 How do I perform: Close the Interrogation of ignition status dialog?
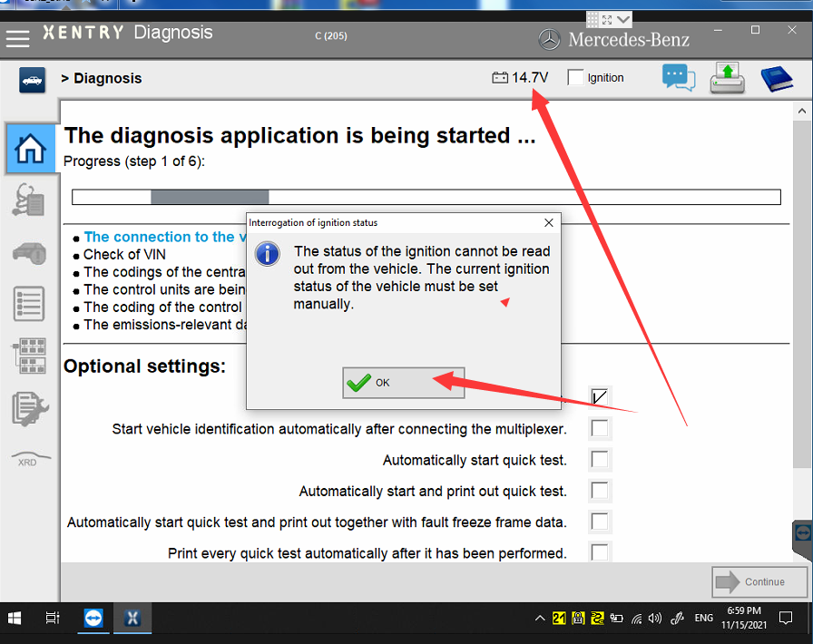coord(549,222)
